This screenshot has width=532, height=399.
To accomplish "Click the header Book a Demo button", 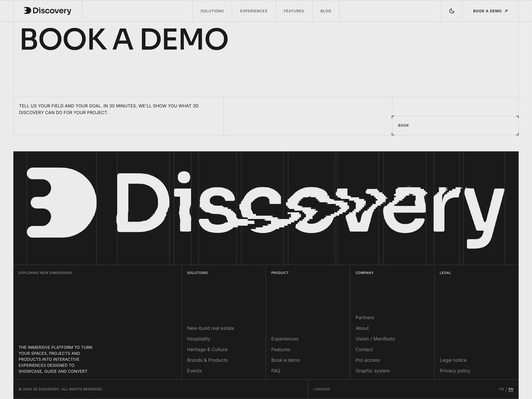I will (490, 11).
